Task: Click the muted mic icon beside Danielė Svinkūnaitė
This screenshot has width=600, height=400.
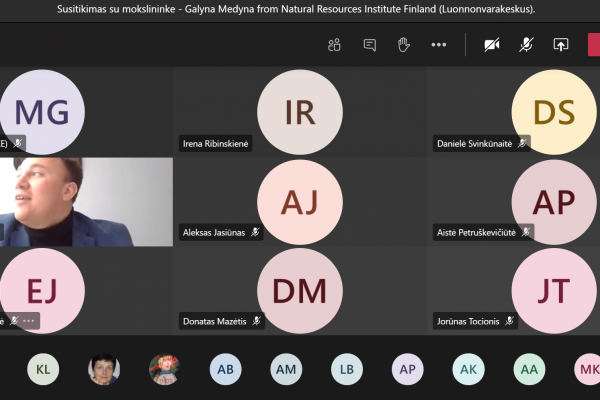Action: pyautogui.click(x=522, y=143)
